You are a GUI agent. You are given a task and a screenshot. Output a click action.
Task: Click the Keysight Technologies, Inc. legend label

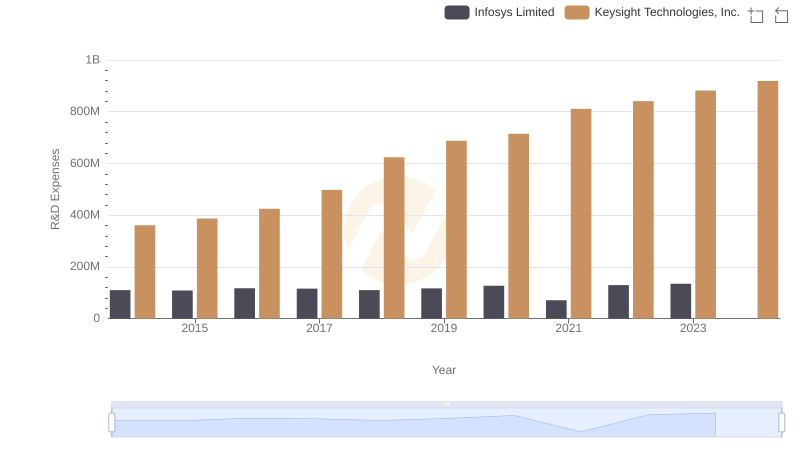(x=667, y=12)
